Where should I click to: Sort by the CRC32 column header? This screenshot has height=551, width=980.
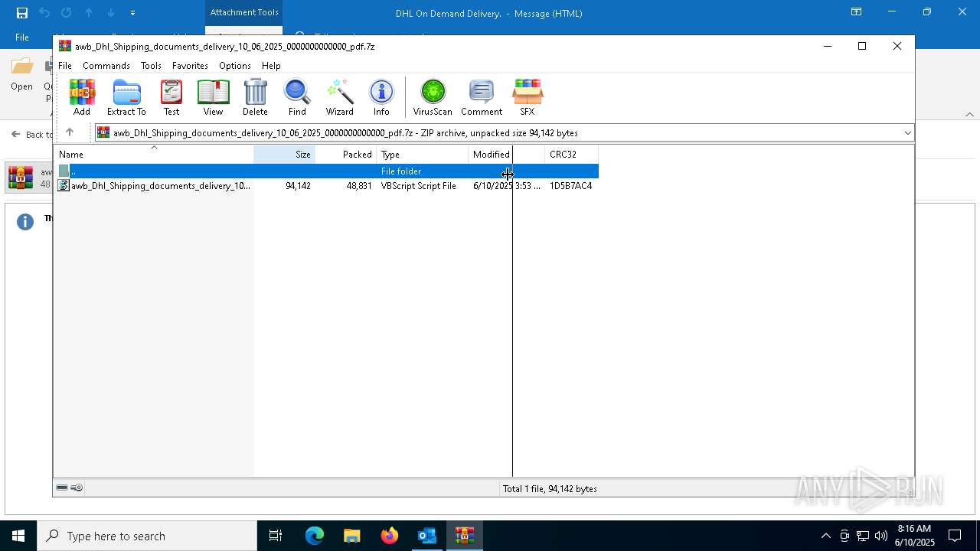click(571, 155)
